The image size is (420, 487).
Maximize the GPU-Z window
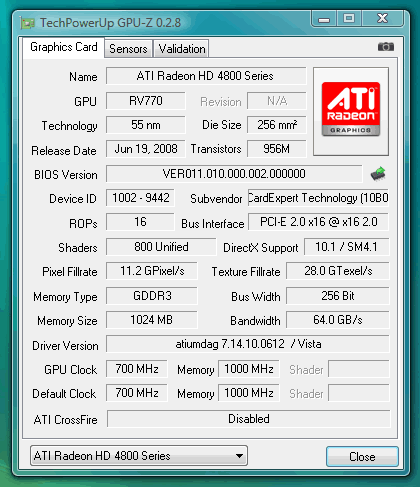coord(349,18)
